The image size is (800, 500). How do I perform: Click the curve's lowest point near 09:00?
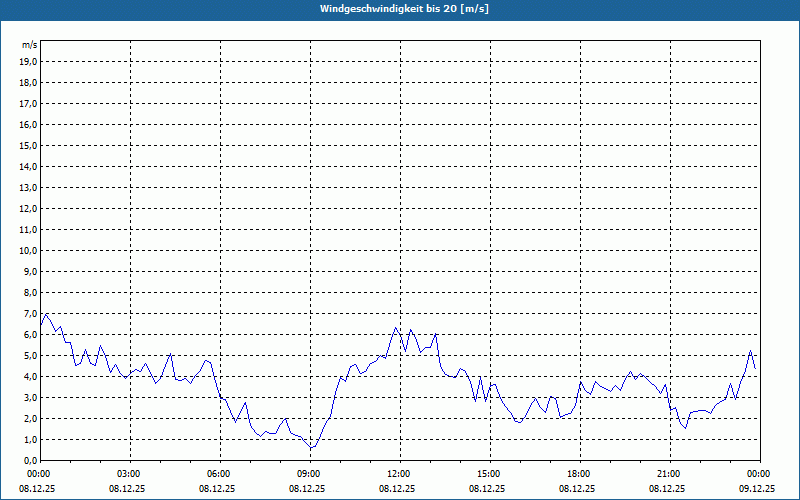(312, 448)
